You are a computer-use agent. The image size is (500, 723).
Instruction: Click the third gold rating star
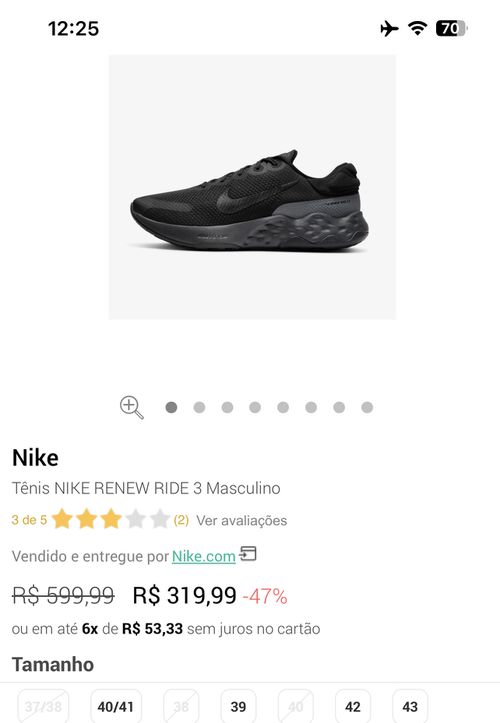[x=111, y=519]
